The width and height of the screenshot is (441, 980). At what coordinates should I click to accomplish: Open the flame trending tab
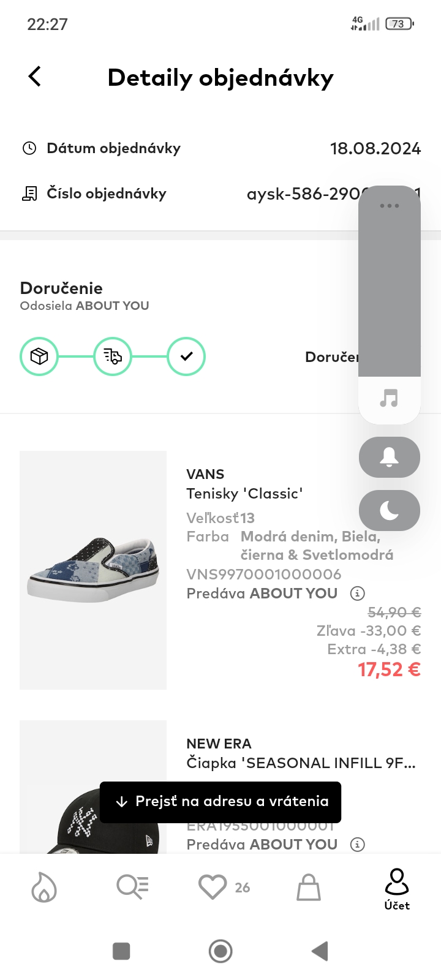click(44, 888)
